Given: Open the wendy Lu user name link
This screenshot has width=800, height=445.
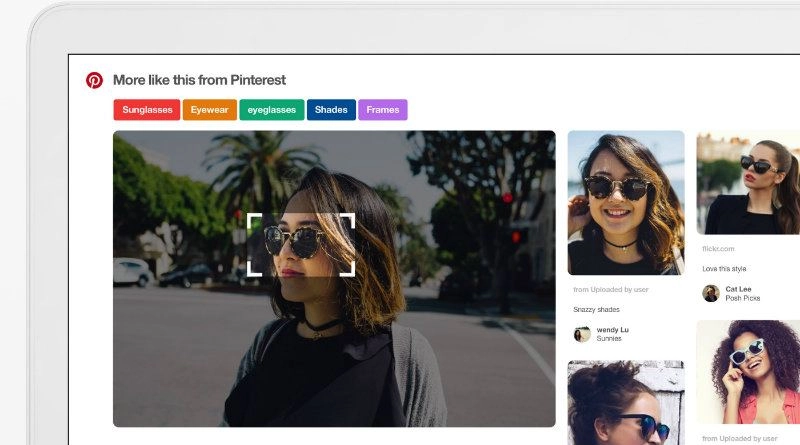Looking at the screenshot, I should coord(612,330).
